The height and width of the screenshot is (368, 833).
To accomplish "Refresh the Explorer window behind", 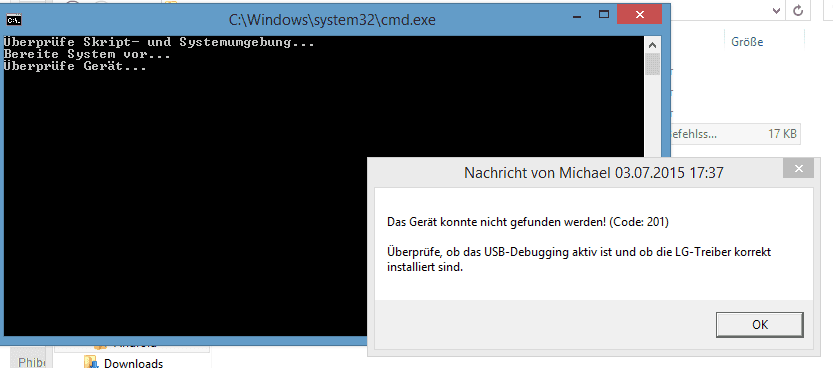I will coord(797,10).
